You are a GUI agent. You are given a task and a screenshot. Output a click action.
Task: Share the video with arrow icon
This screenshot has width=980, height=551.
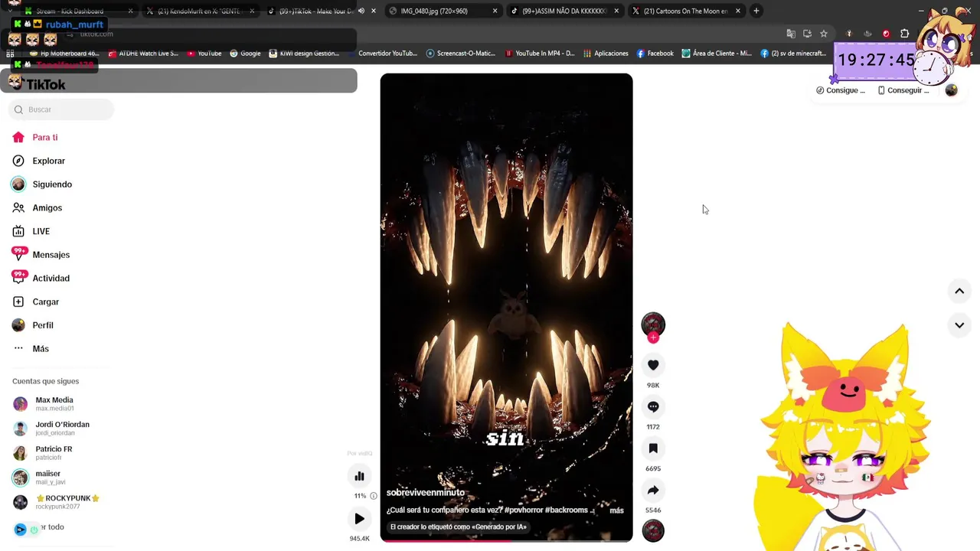[653, 491]
